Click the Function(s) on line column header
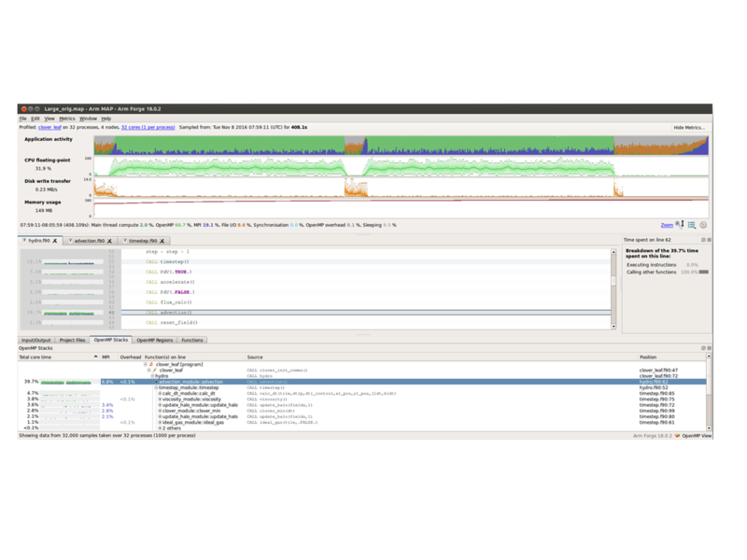747x560 pixels. click(194, 357)
